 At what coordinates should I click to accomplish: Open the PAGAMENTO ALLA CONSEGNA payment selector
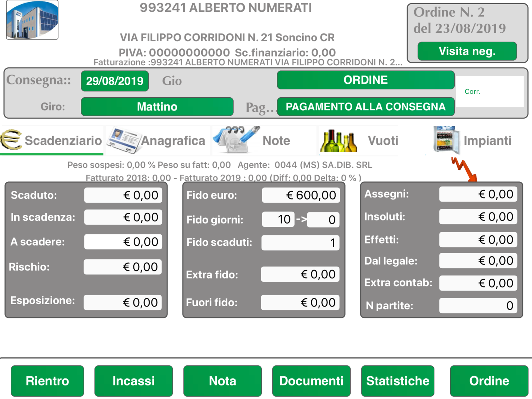click(x=366, y=107)
